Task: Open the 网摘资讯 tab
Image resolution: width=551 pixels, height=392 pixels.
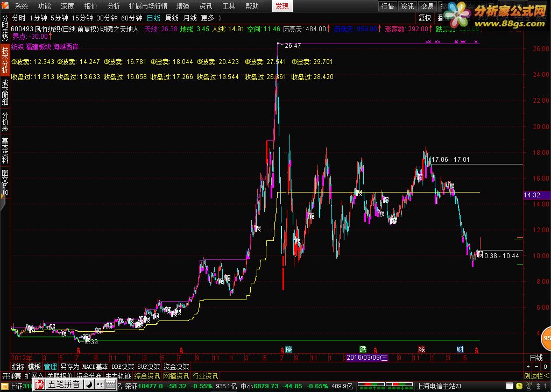Action: pyautogui.click(x=176, y=376)
